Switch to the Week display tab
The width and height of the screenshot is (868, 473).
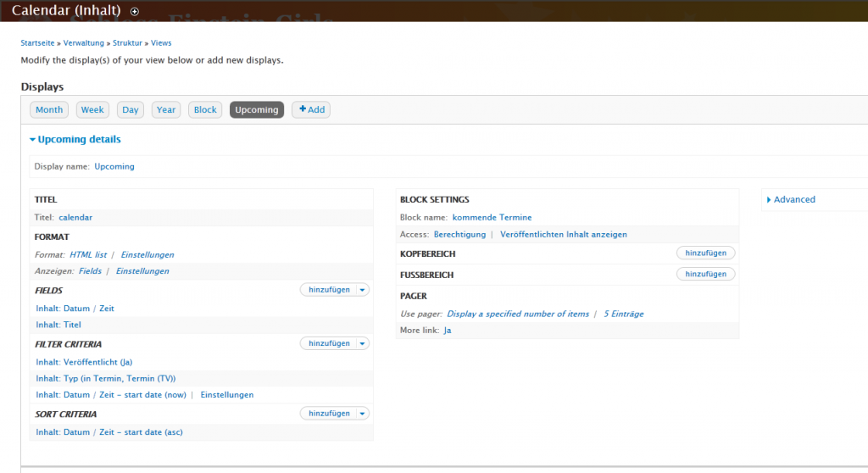92,109
